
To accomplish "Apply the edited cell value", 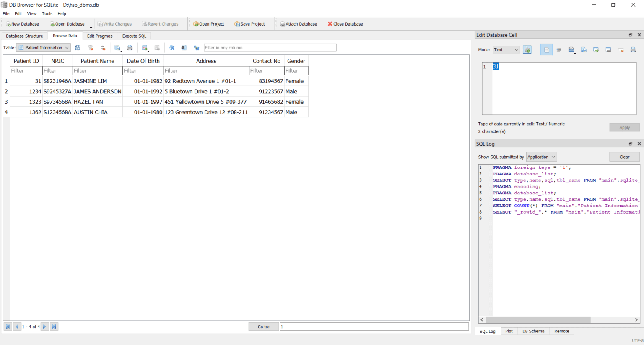I will 624,127.
